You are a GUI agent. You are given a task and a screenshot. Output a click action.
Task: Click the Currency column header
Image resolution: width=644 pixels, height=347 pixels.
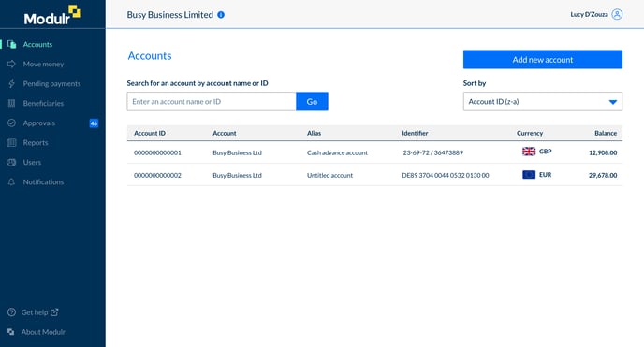[x=530, y=134]
